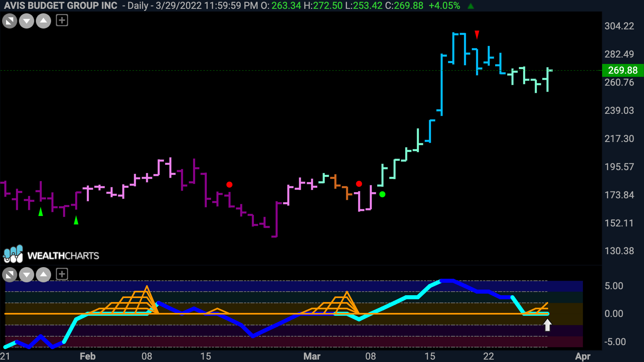Screen dimensions: 644x362
Task: Click the first green up-arrow in late January
Action: pos(41,212)
